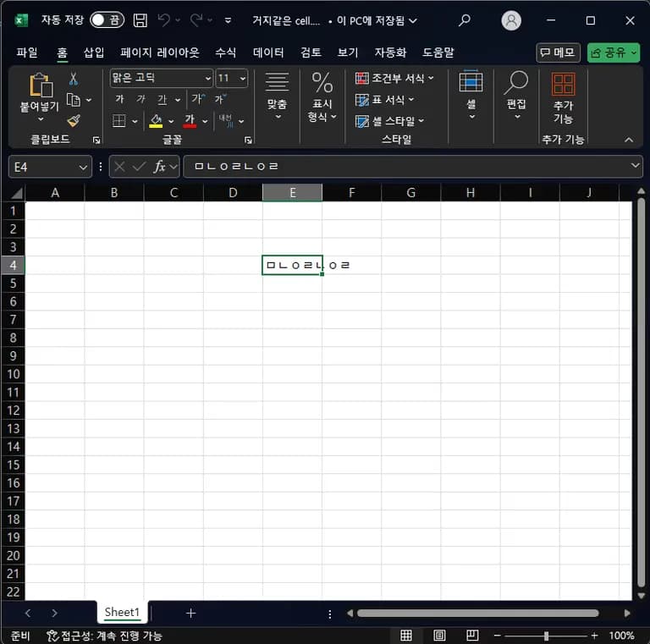This screenshot has width=650, height=644.
Task: Expand the font color dropdown arrow
Action: [x=205, y=121]
